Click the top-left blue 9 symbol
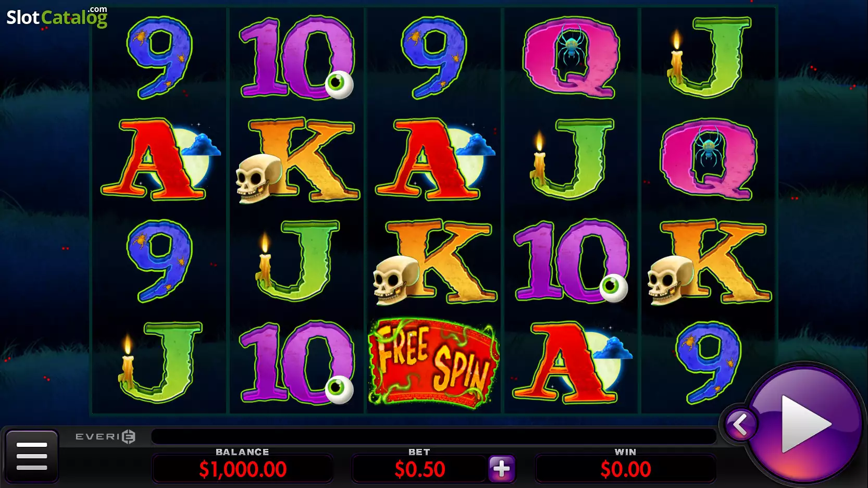The width and height of the screenshot is (868, 488). pos(159,57)
